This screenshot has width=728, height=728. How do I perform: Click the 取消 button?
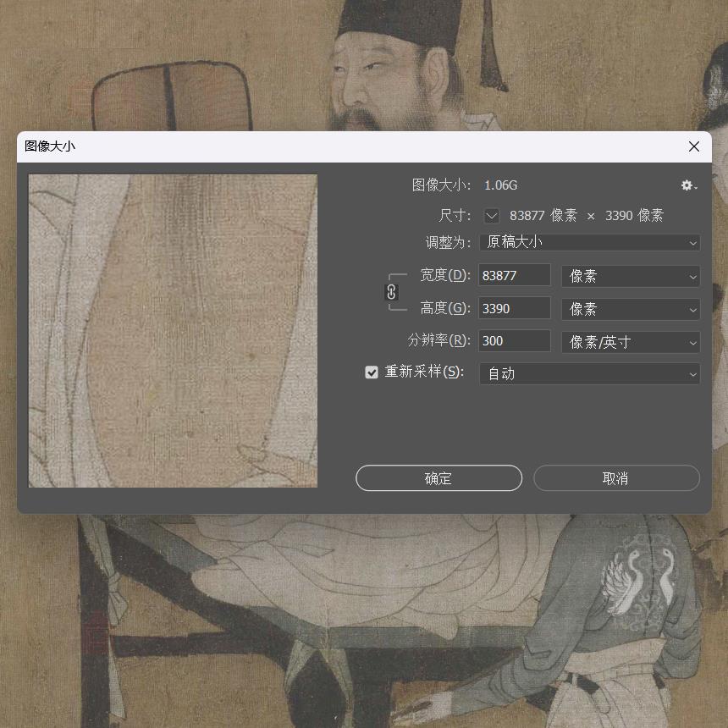(616, 478)
